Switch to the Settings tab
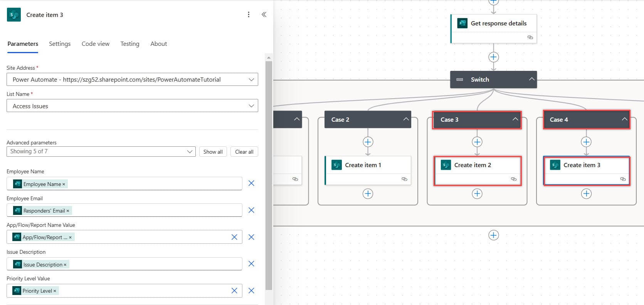The image size is (644, 305). point(60,44)
